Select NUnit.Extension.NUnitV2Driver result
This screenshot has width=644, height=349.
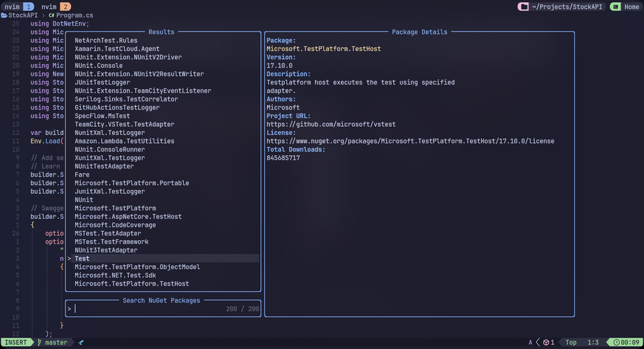pos(128,57)
